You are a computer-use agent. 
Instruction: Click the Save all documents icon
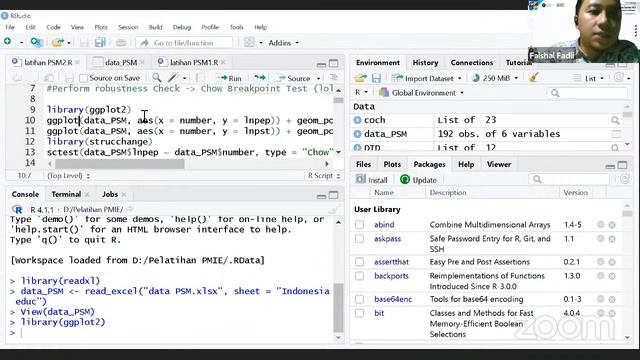pyautogui.click(x=100, y=42)
